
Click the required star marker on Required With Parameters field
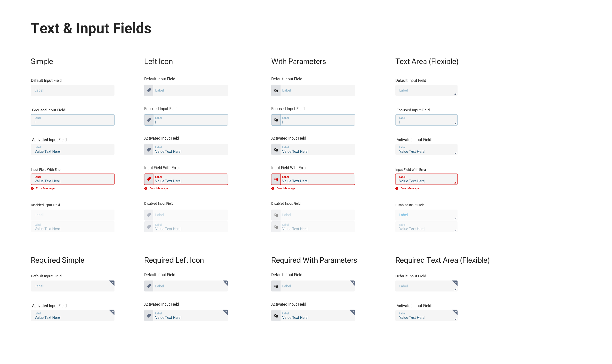(x=353, y=283)
